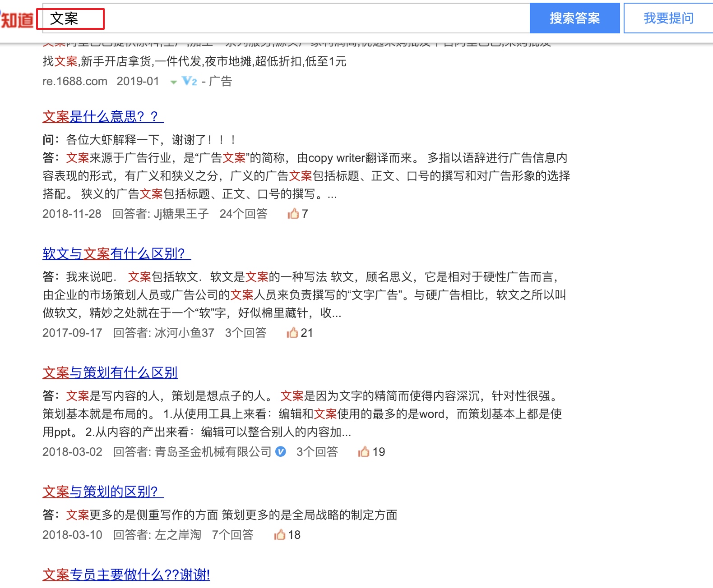Click verified badge next to 青岛圣金机械有限公司
The width and height of the screenshot is (713, 588).
click(x=281, y=451)
